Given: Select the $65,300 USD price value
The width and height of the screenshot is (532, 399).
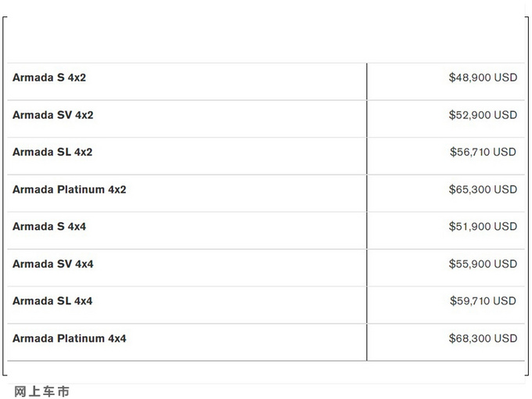Looking at the screenshot, I should (x=483, y=189).
